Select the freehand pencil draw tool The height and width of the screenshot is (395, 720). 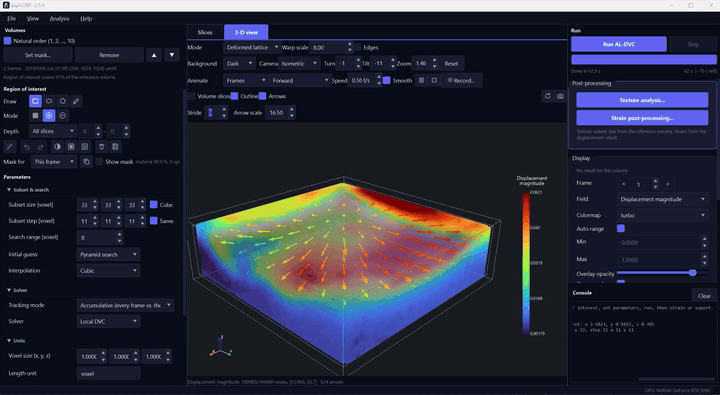76,101
